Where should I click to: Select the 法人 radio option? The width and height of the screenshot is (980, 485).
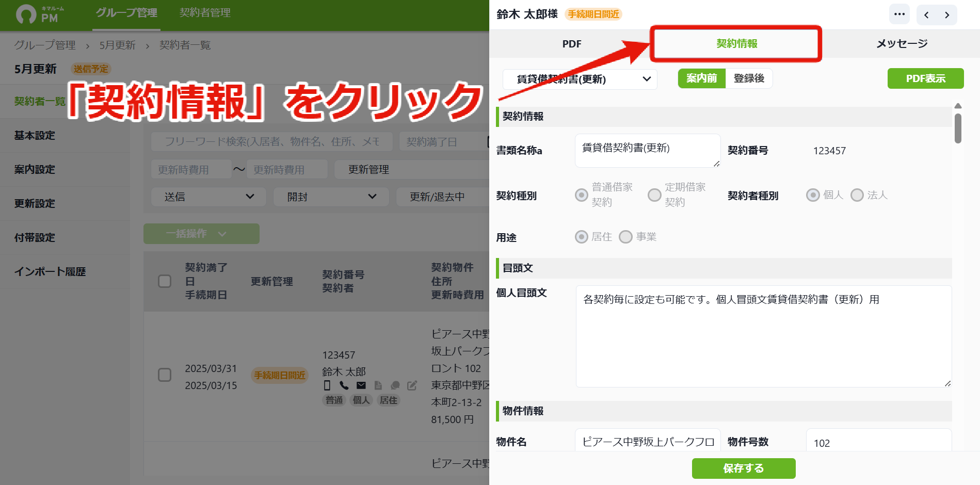pyautogui.click(x=857, y=195)
